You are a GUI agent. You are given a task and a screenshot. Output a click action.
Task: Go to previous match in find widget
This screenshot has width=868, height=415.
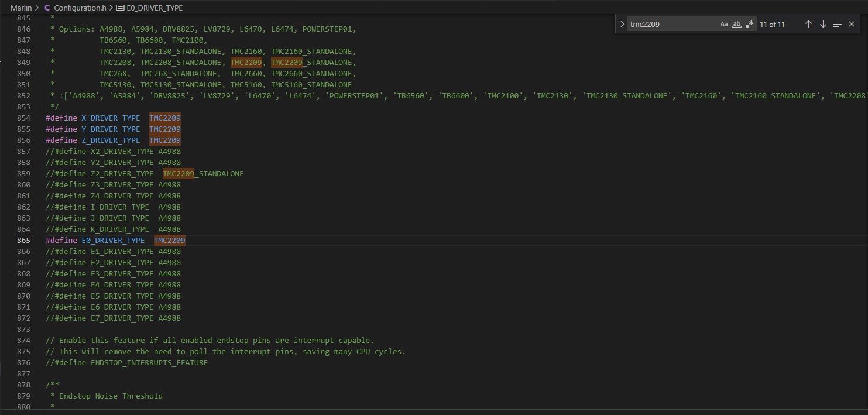[x=808, y=24]
